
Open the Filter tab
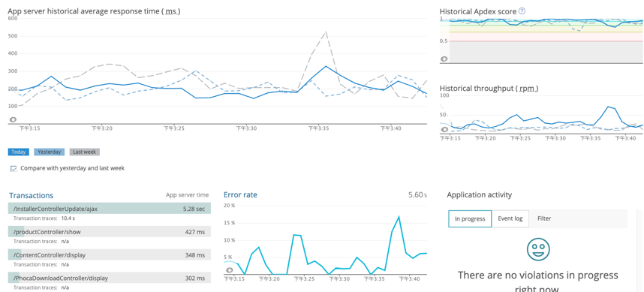(544, 218)
